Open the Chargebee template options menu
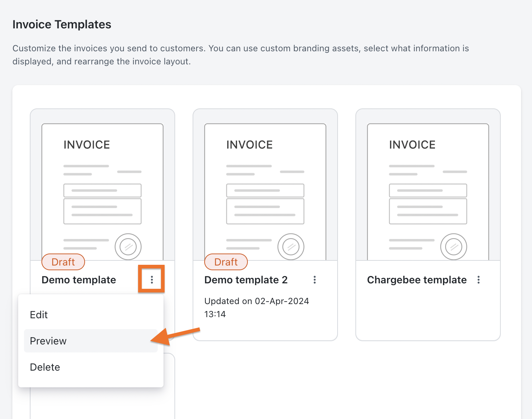 click(x=479, y=279)
